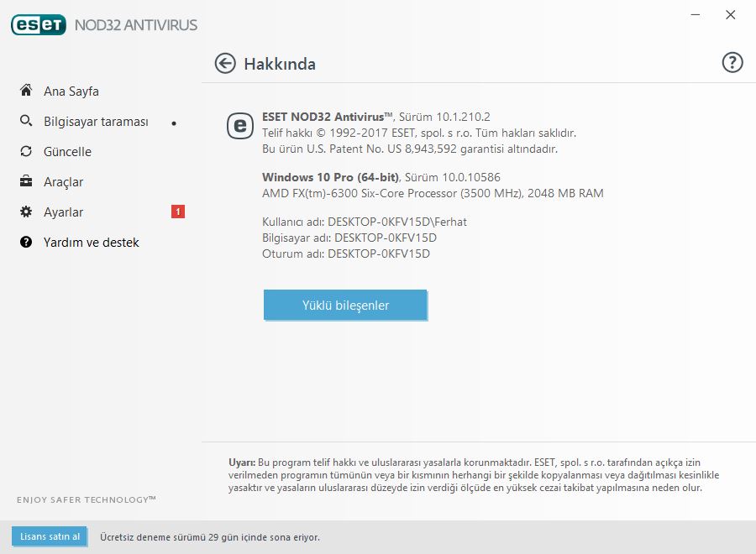
Task: Click the ESET 'e' product icon
Action: pyautogui.click(x=240, y=126)
